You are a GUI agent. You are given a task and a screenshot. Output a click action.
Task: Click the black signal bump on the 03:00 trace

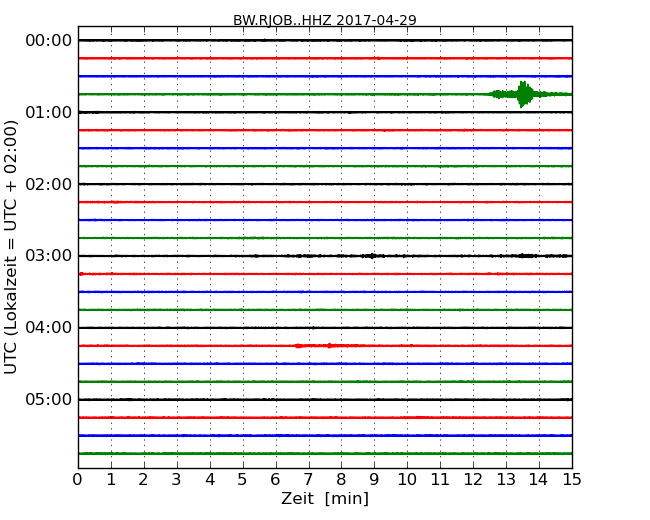click(x=372, y=256)
